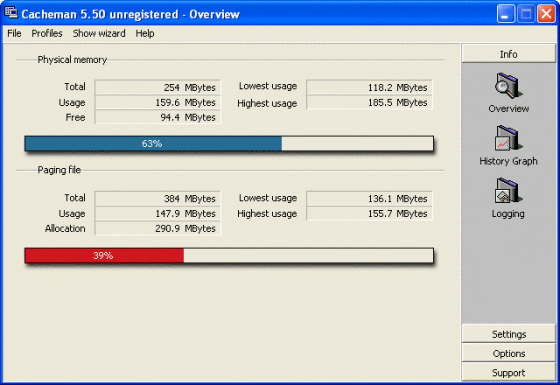
Task: Expand the Info sidebar section
Action: (x=508, y=54)
